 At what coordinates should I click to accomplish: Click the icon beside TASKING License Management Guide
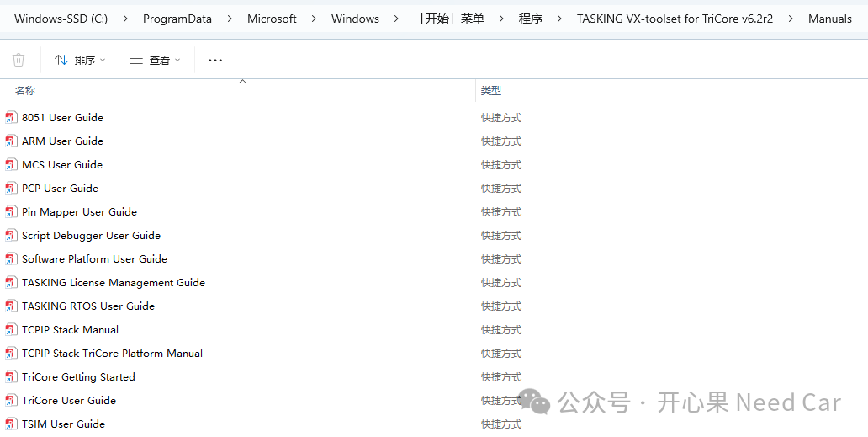pos(11,282)
